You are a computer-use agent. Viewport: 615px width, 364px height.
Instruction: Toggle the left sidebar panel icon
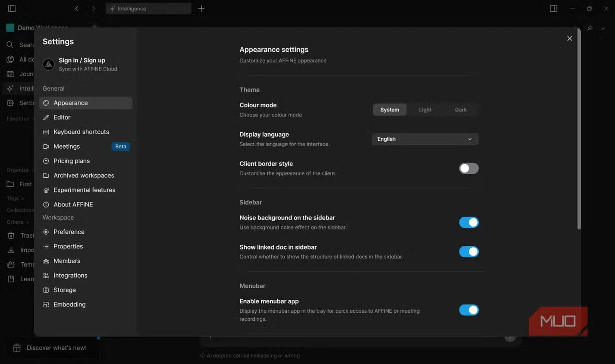pos(12,9)
